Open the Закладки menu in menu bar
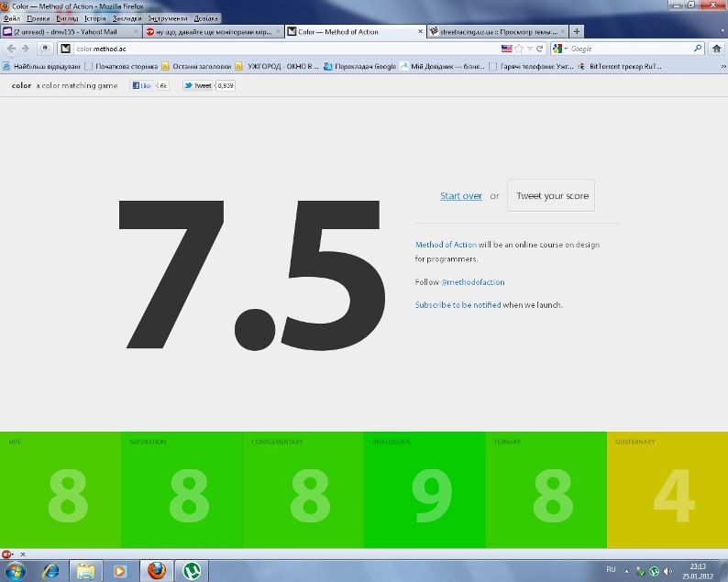 pos(127,18)
